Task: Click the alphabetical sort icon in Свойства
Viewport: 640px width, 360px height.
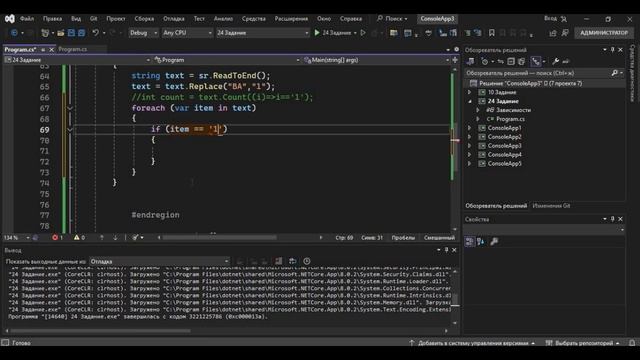Action: (x=481, y=242)
